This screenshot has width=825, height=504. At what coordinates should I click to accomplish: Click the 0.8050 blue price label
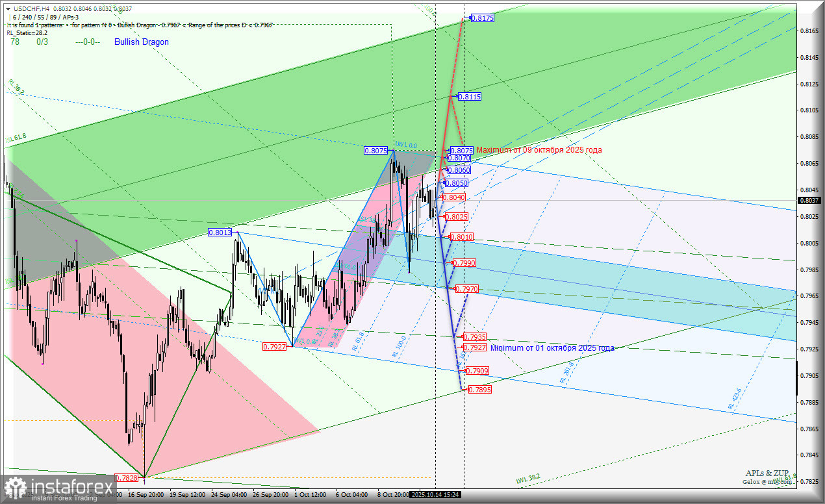tap(456, 183)
